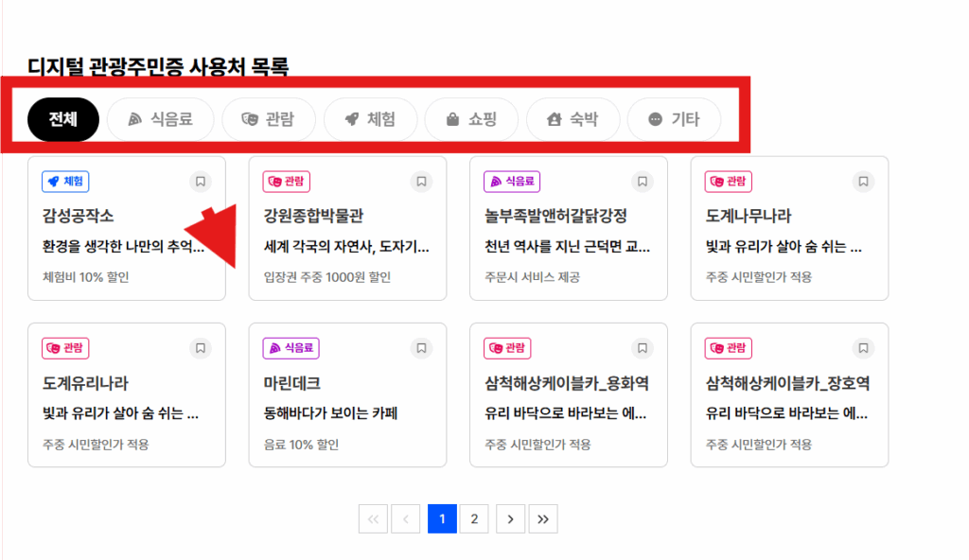This screenshot has height=560, width=969.
Task: Open the 숙박 category tab
Action: pos(573,119)
